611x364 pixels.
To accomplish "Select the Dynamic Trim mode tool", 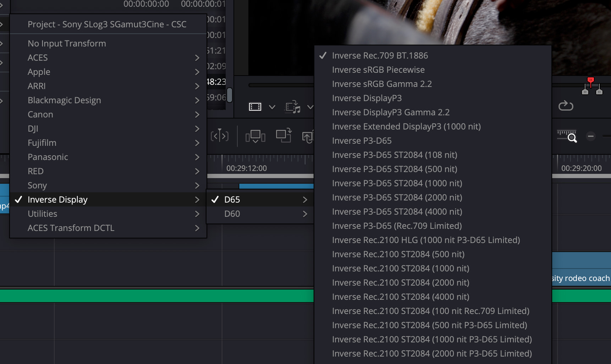I will pyautogui.click(x=219, y=136).
